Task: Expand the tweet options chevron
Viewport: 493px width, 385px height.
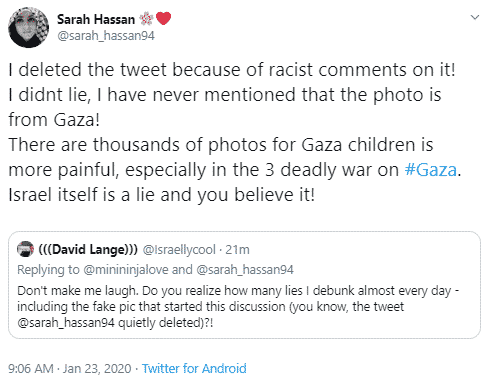Action: (x=475, y=17)
